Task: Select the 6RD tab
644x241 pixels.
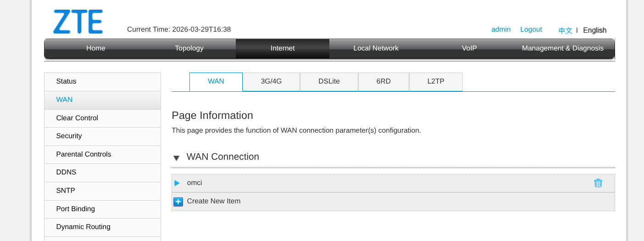Action: 383,82
